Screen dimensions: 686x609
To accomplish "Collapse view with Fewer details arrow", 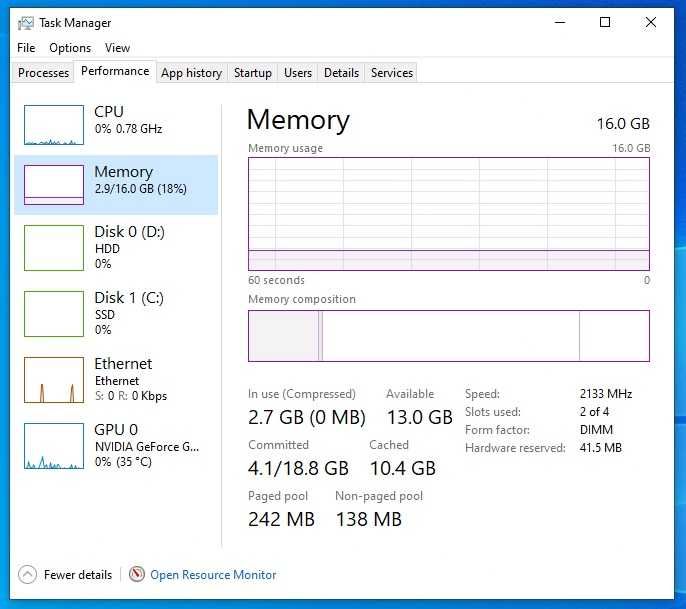I will tap(28, 574).
